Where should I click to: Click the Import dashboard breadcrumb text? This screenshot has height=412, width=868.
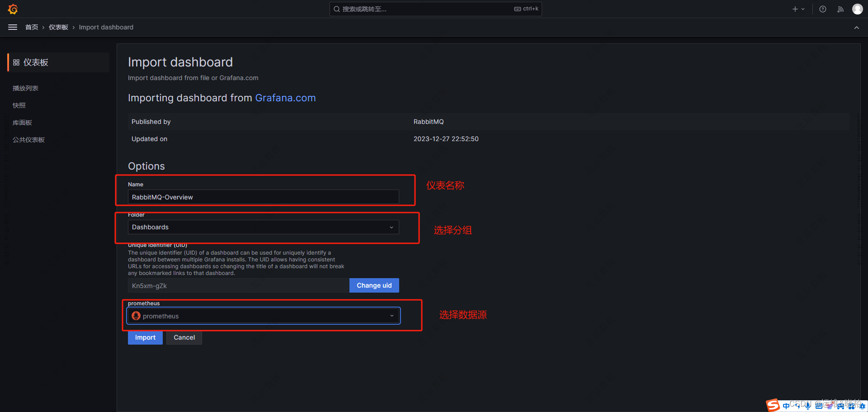tap(106, 27)
